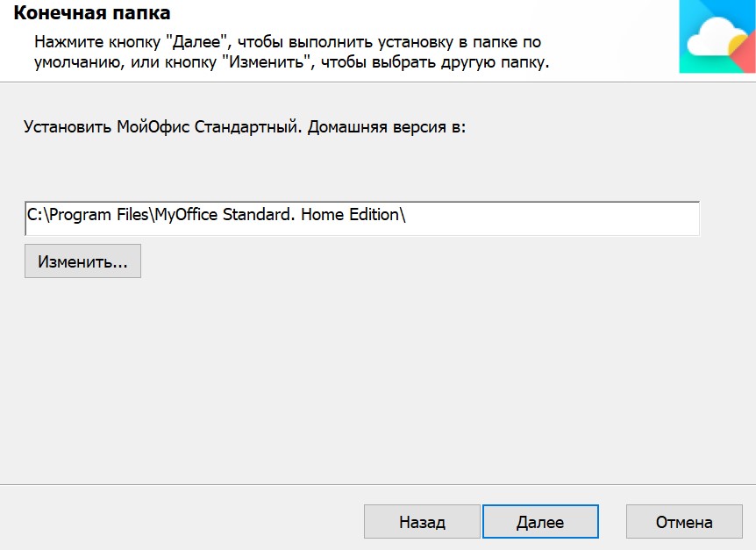Click the MyOffice Standard text in path field

[x=225, y=215]
